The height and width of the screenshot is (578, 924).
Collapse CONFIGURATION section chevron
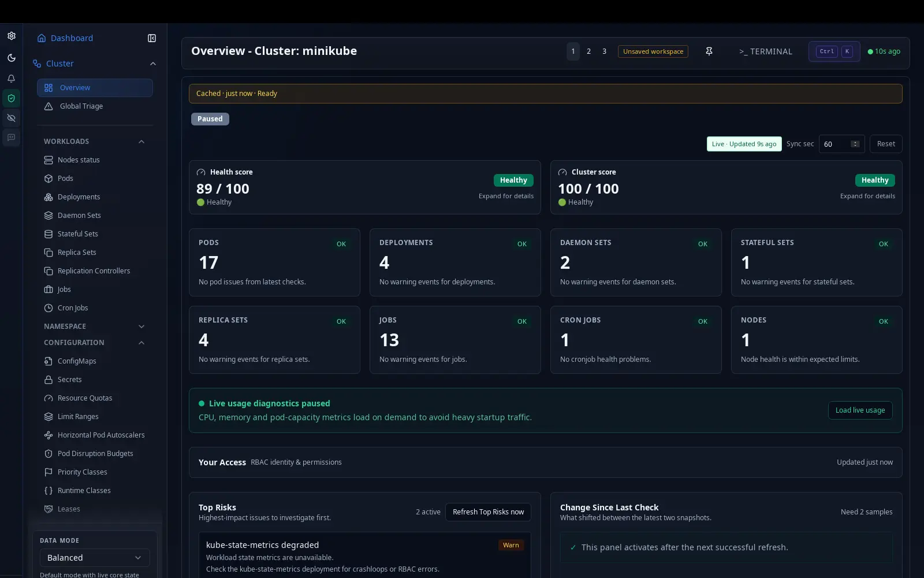tap(141, 343)
